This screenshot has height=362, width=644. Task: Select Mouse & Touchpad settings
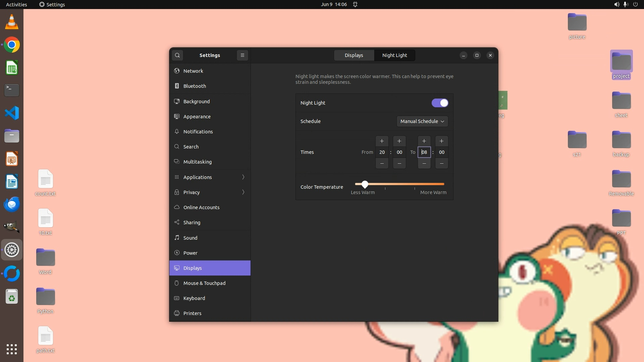pyautogui.click(x=204, y=283)
